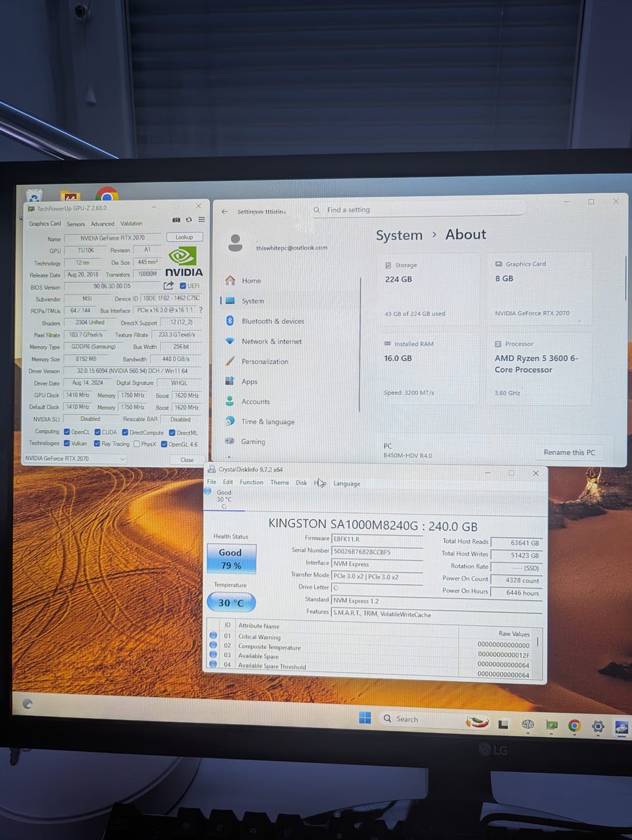This screenshot has height=840, width=632.
Task: Open the File menu in CrystalDiskInfo
Action: pos(211,482)
